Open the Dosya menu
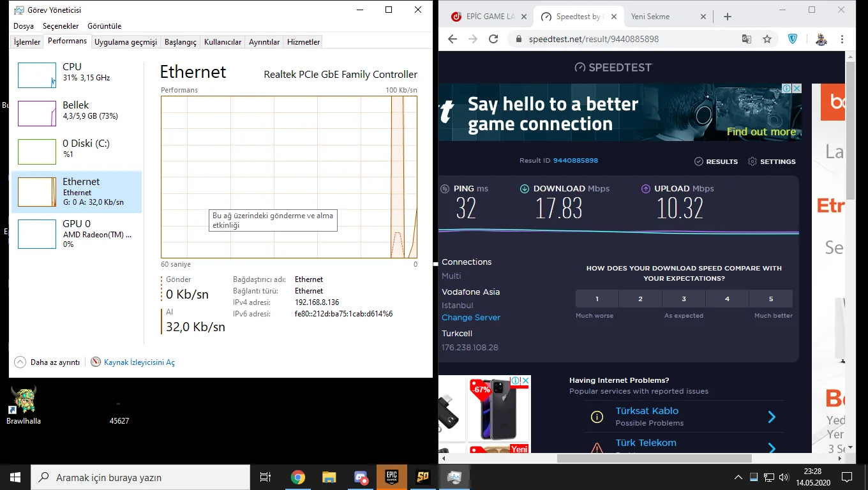 (24, 26)
